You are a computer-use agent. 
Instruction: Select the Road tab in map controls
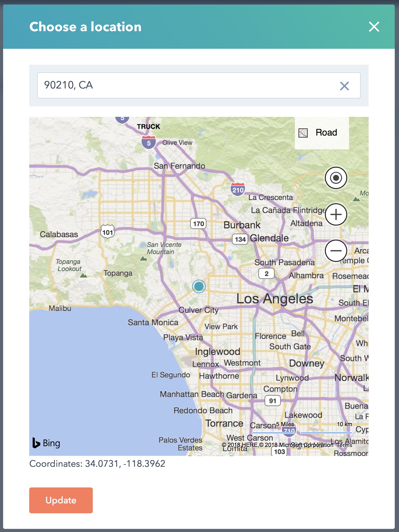pos(322,132)
